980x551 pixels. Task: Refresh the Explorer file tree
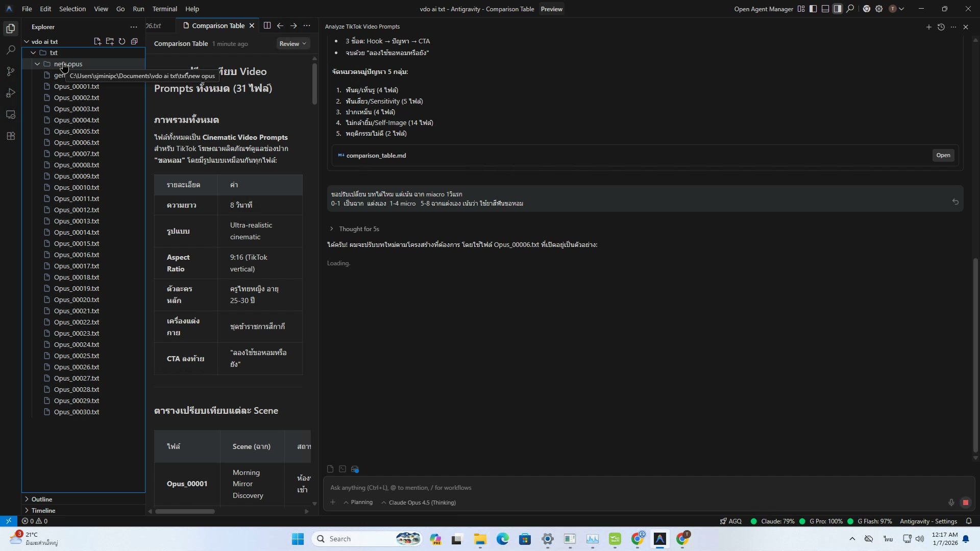(122, 41)
